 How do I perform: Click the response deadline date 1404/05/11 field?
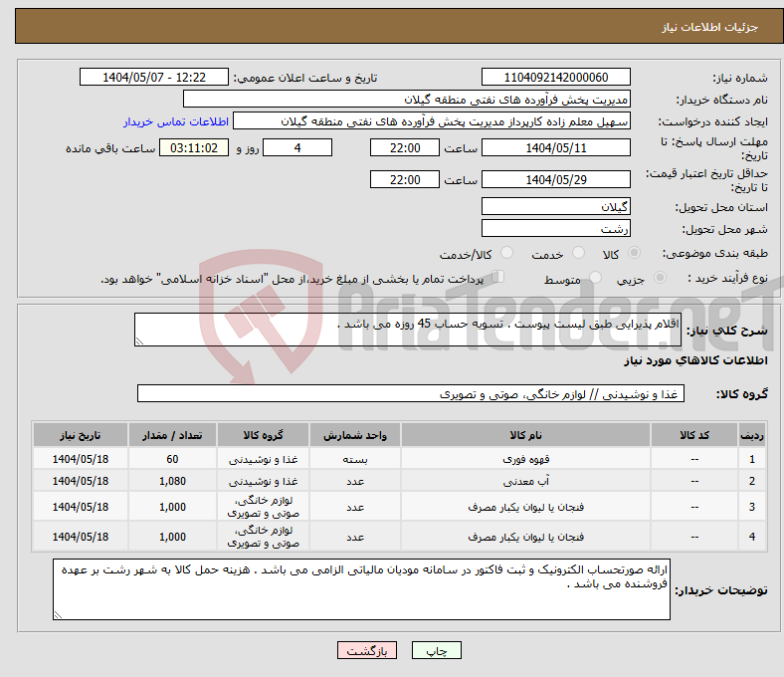tap(555, 147)
